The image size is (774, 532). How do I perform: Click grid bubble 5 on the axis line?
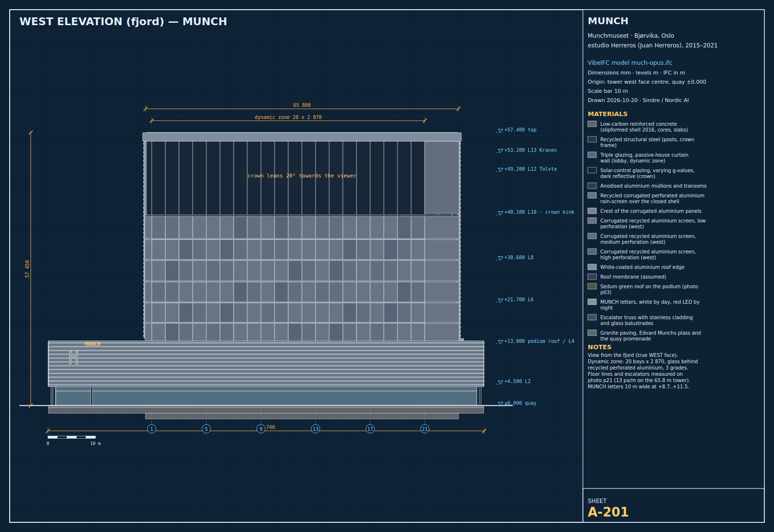[x=206, y=429]
